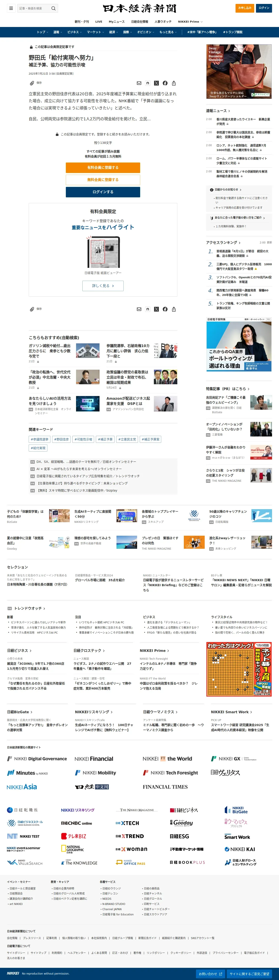Open the 日経からのお知らせ heading

point(226,190)
